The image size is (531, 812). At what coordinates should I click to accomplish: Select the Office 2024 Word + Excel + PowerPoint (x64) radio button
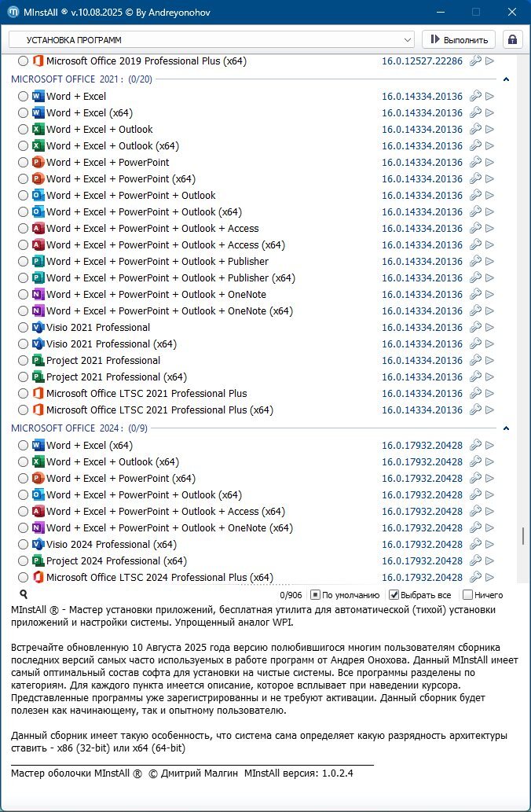tap(23, 479)
